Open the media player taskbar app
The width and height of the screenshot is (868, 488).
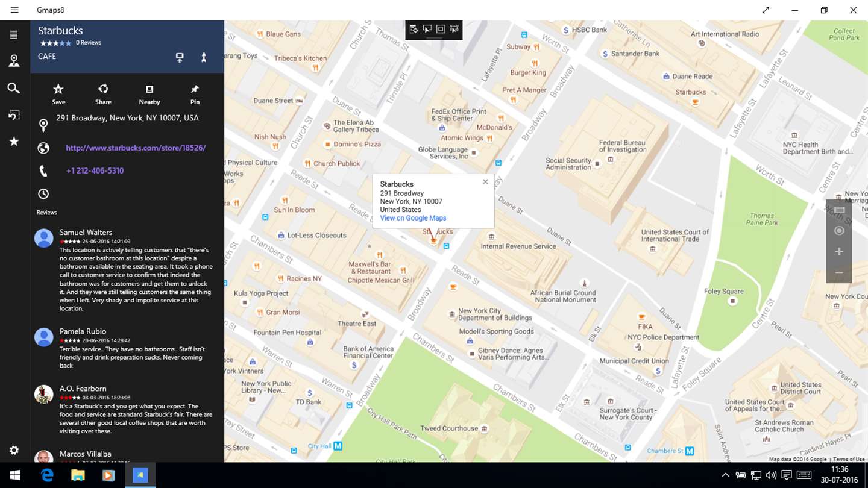108,475
